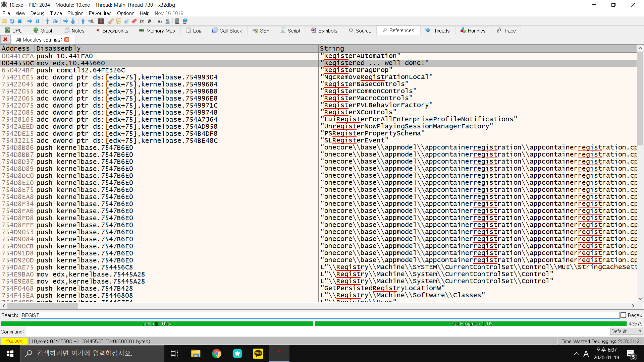This screenshot has height=362, width=644.
Task: Switch to the Source tab
Action: [x=360, y=31]
